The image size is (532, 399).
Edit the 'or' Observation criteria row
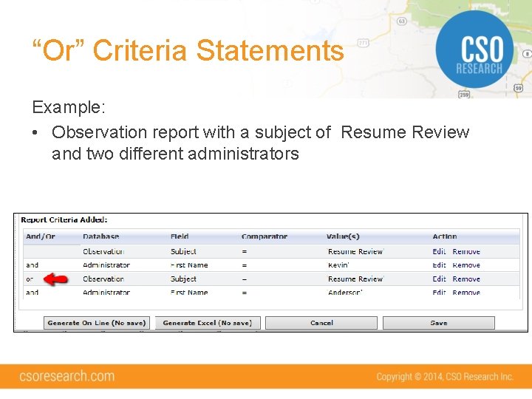pyautogui.click(x=439, y=279)
